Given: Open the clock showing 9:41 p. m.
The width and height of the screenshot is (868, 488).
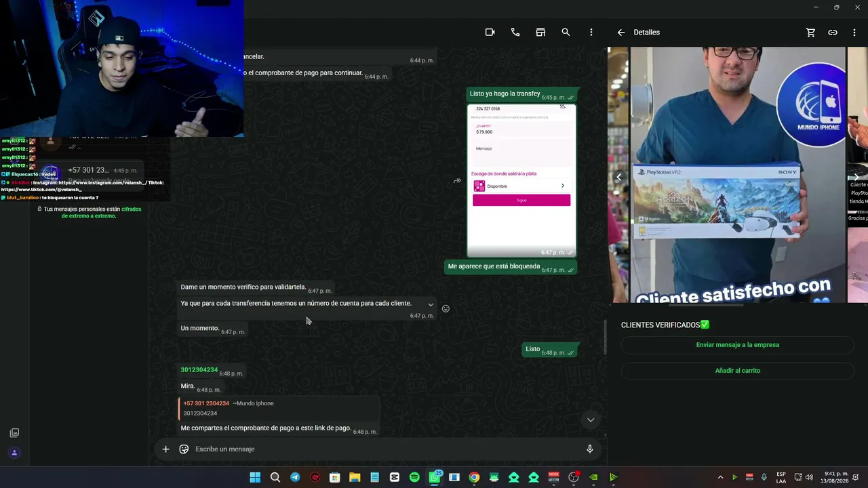Looking at the screenshot, I should [836, 477].
